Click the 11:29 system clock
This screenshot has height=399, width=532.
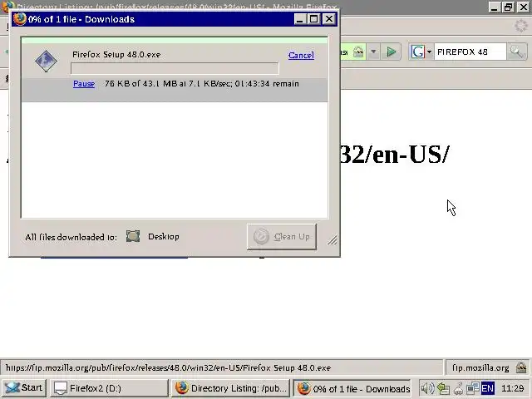(x=513, y=388)
